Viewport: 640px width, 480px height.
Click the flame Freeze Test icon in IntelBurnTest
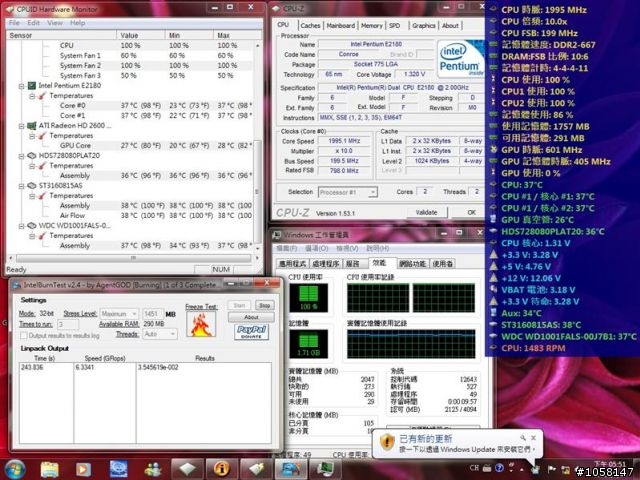(201, 324)
